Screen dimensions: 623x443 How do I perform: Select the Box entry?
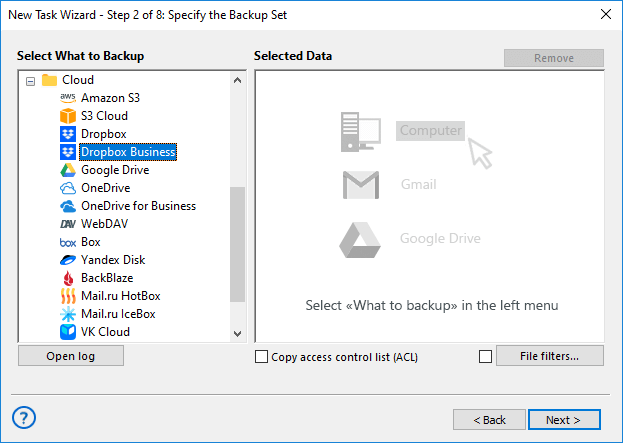tap(91, 242)
